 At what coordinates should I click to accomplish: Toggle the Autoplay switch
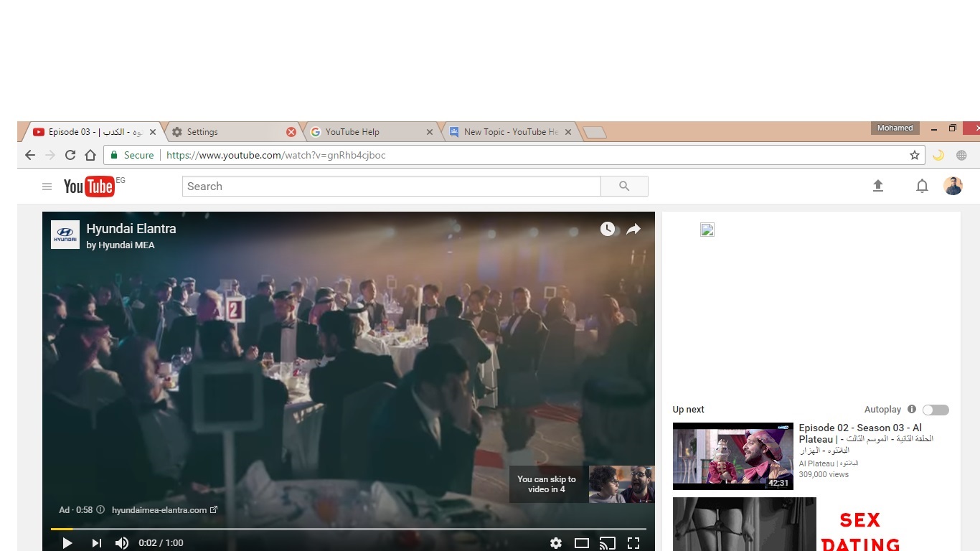[x=936, y=410]
